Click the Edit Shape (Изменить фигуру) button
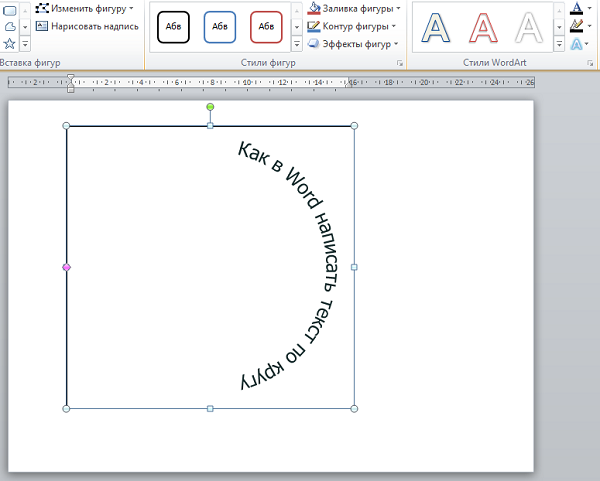 pyautogui.click(x=84, y=8)
